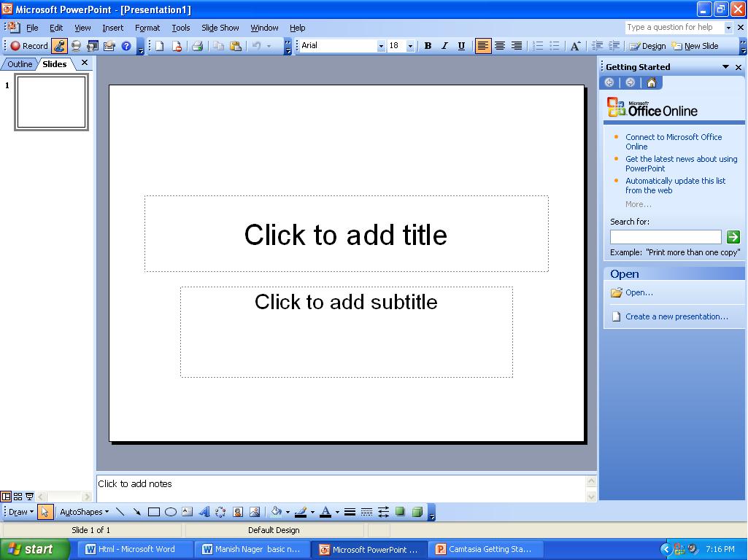Toggle Underline formatting
748x560 pixels.
[x=460, y=45]
